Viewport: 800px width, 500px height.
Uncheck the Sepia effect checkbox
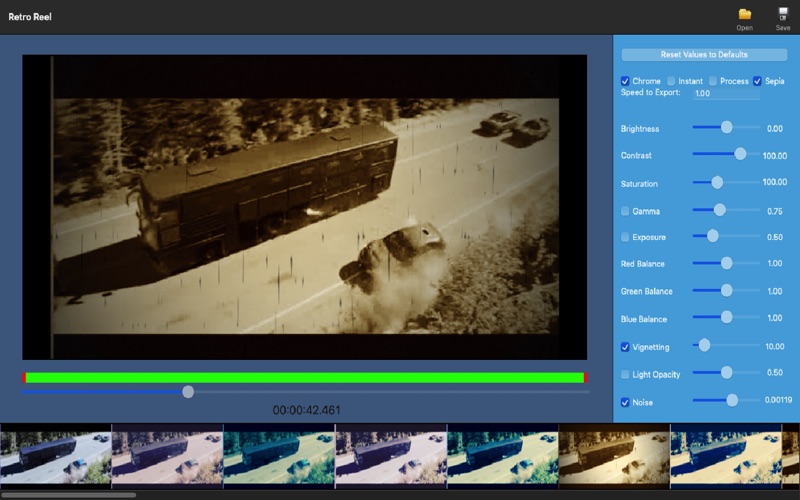(x=757, y=81)
